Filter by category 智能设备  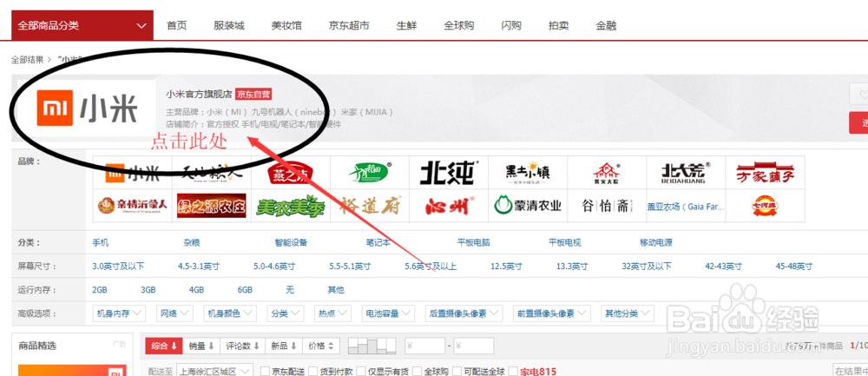pyautogui.click(x=291, y=242)
